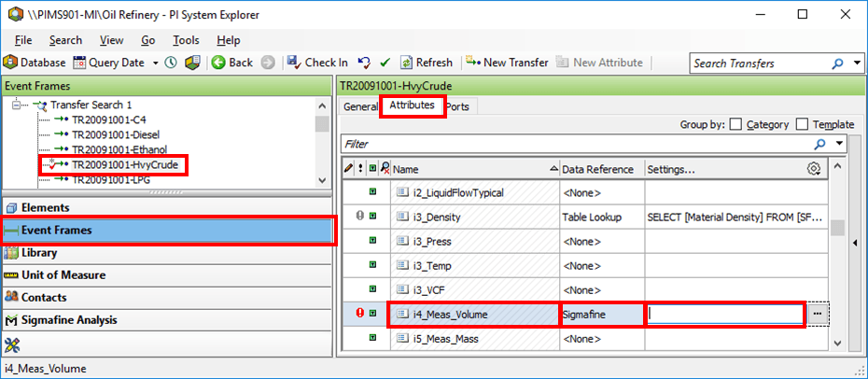
Task: Click Table Lookup data reference cell
Action: [x=602, y=218]
